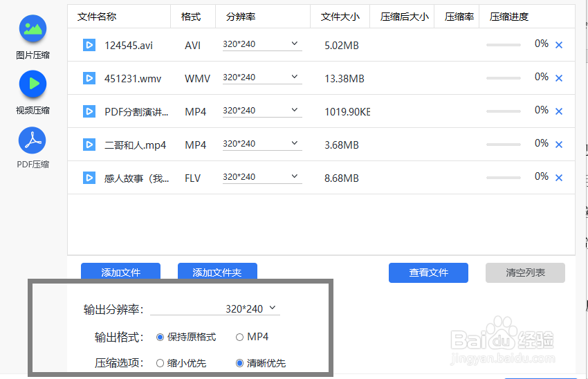Click the AVI format cell

point(193,46)
